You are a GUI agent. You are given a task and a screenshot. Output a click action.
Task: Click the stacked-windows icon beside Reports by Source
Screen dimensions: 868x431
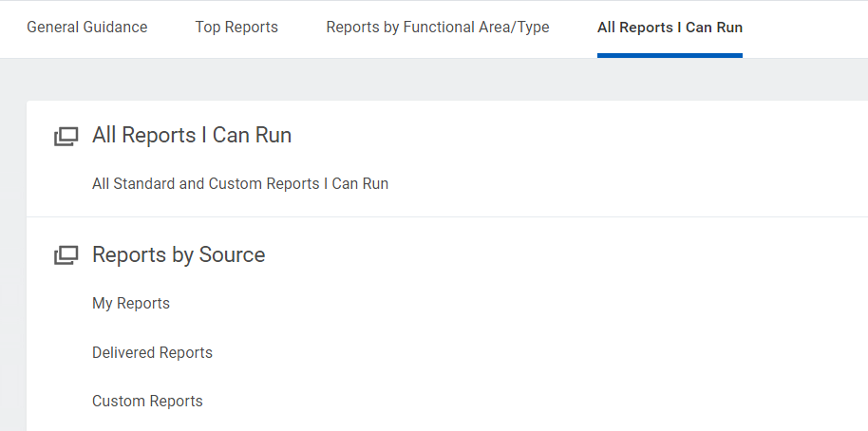pos(66,255)
